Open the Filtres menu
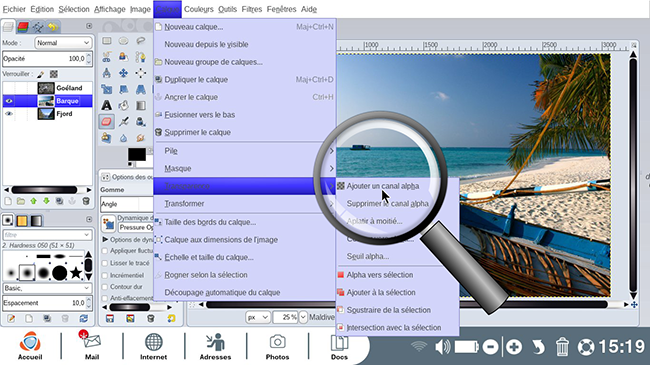Image resolution: width=650 pixels, height=365 pixels. (x=252, y=9)
